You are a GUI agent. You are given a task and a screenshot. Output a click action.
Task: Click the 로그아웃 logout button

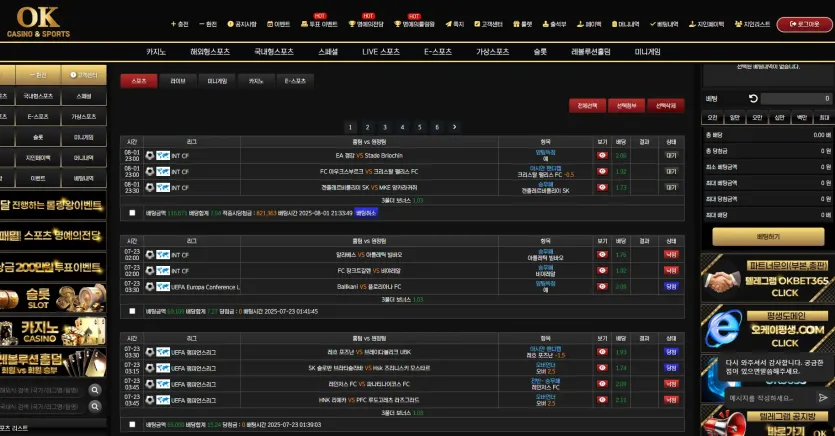coord(805,24)
